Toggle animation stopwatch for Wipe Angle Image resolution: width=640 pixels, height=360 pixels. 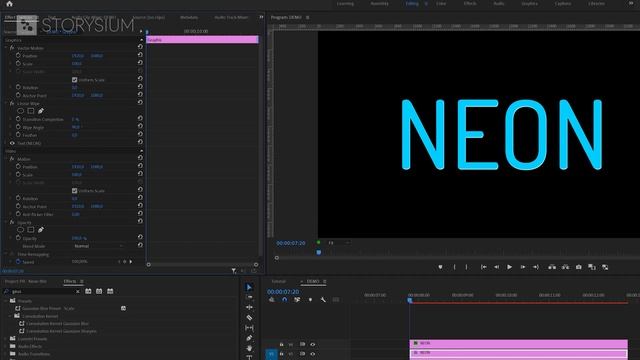[x=18, y=127]
